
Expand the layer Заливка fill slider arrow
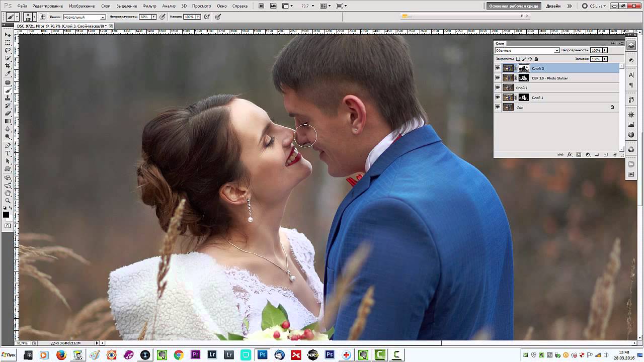point(605,59)
